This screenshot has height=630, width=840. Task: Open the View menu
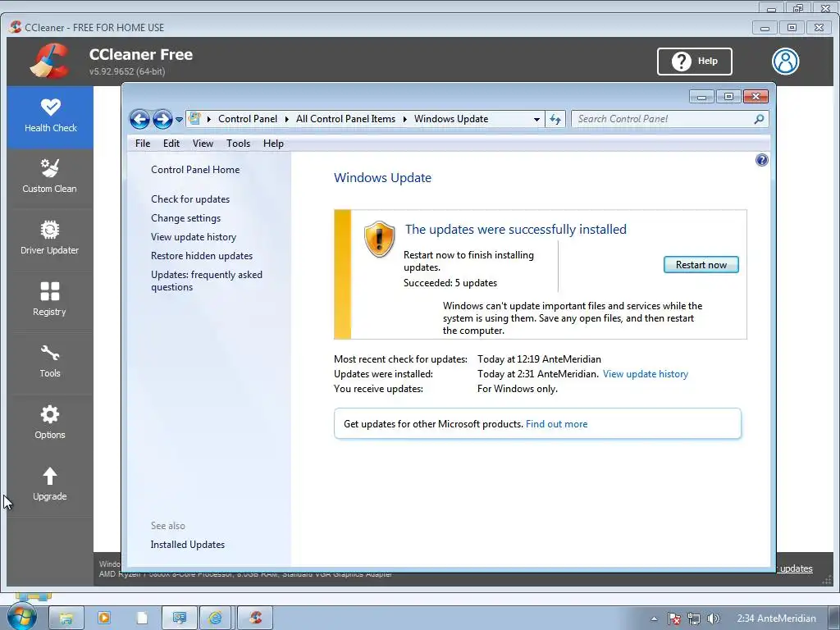pyautogui.click(x=203, y=144)
